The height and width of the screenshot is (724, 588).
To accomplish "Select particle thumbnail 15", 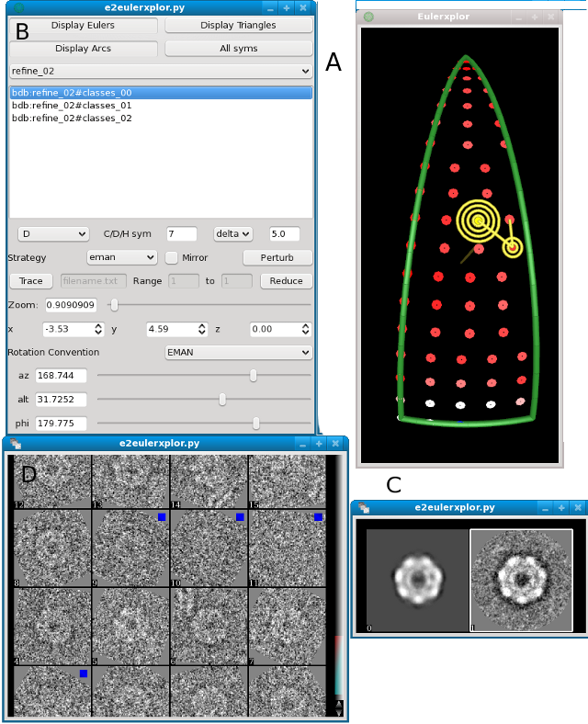I will pyautogui.click(x=287, y=481).
